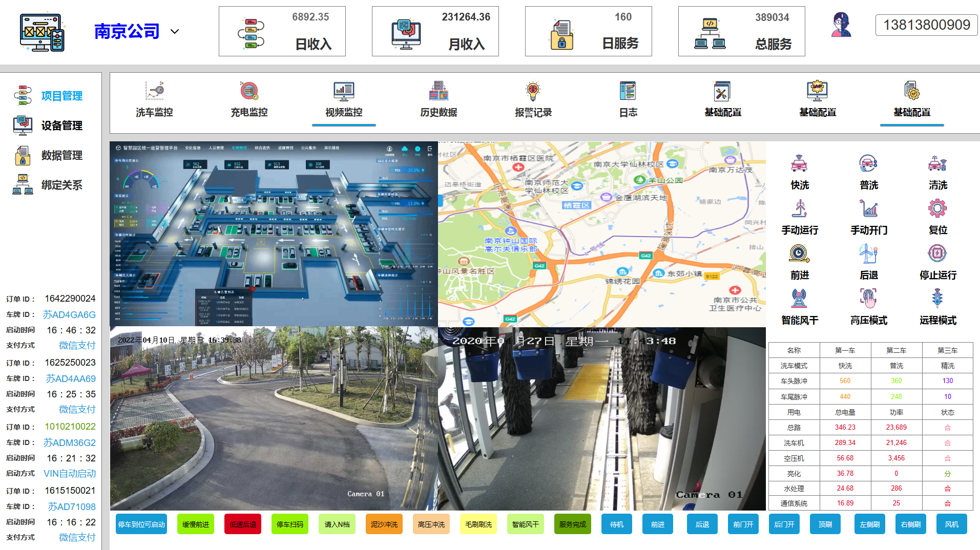Click the car wash brush camera feed

tap(602, 419)
